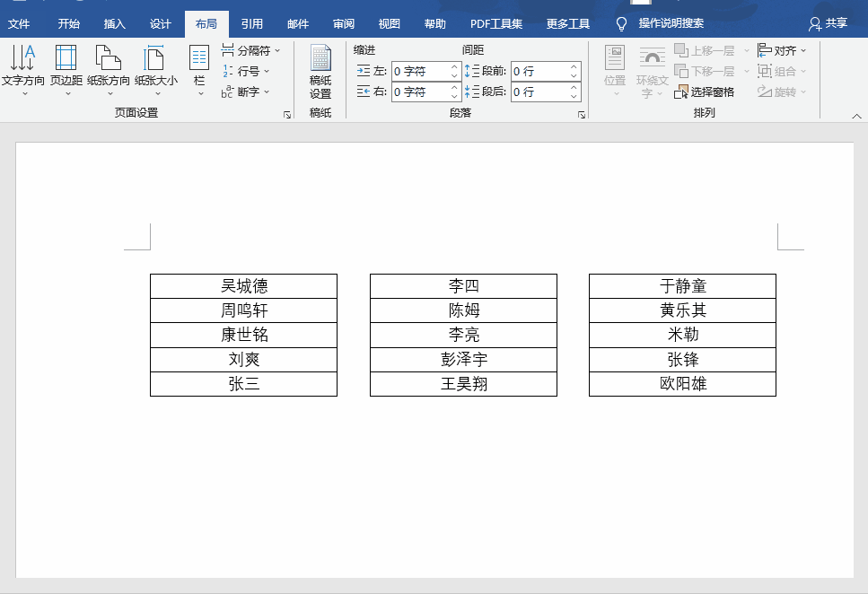Image resolution: width=868 pixels, height=594 pixels.
Task: Switch to the 视图 ribbon tab
Action: 389,23
